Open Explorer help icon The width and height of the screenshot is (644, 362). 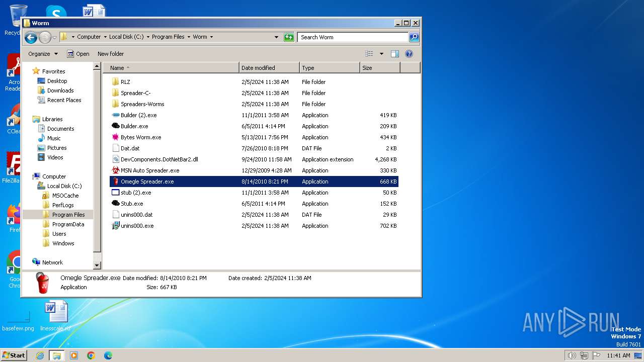[x=409, y=54]
